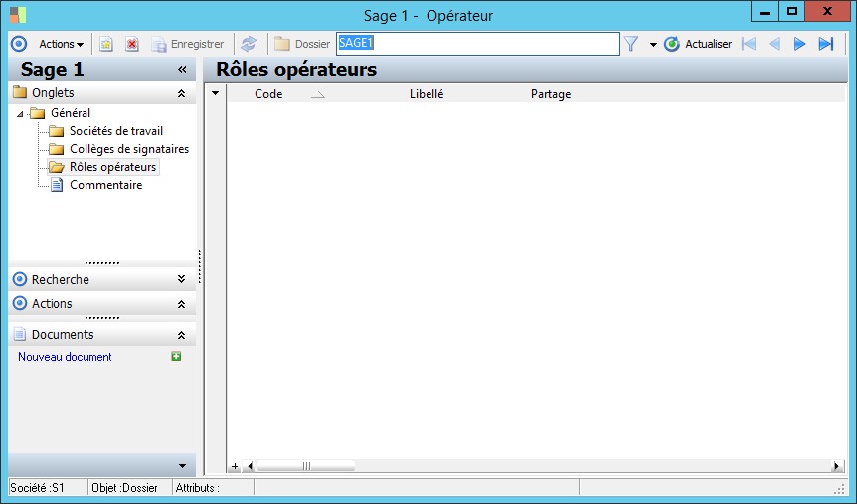Minimize the Sage 1 window
The height and width of the screenshot is (504, 857).
click(x=765, y=12)
